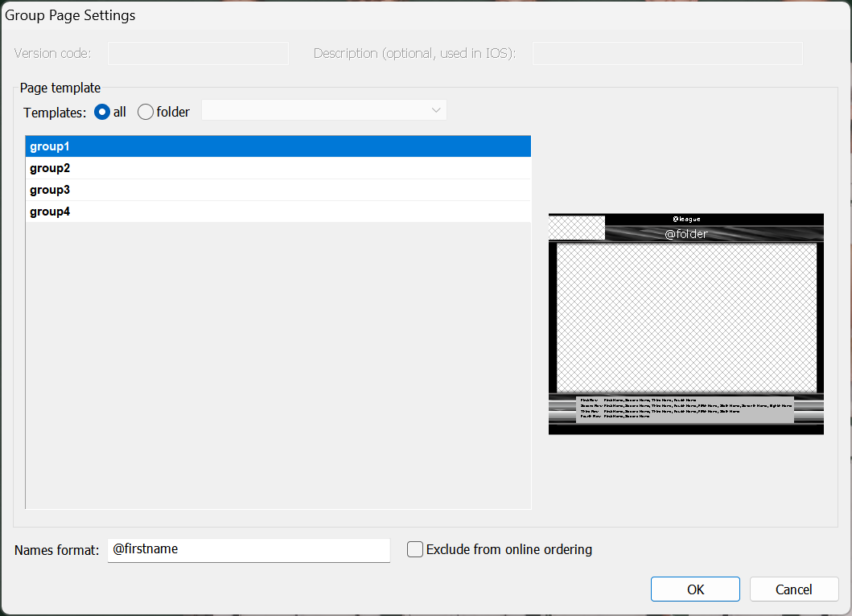The height and width of the screenshot is (616, 852).
Task: Open the template folder dropdown
Action: [324, 110]
